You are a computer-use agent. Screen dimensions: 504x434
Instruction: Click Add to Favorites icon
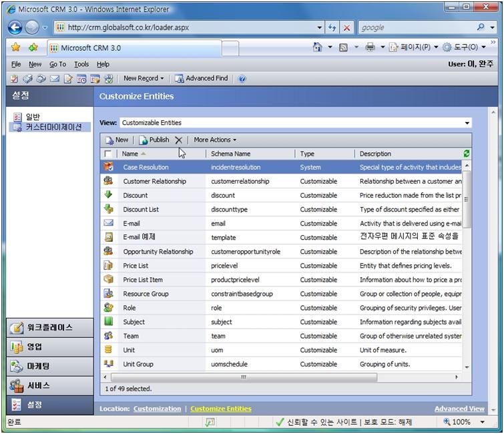pos(33,48)
